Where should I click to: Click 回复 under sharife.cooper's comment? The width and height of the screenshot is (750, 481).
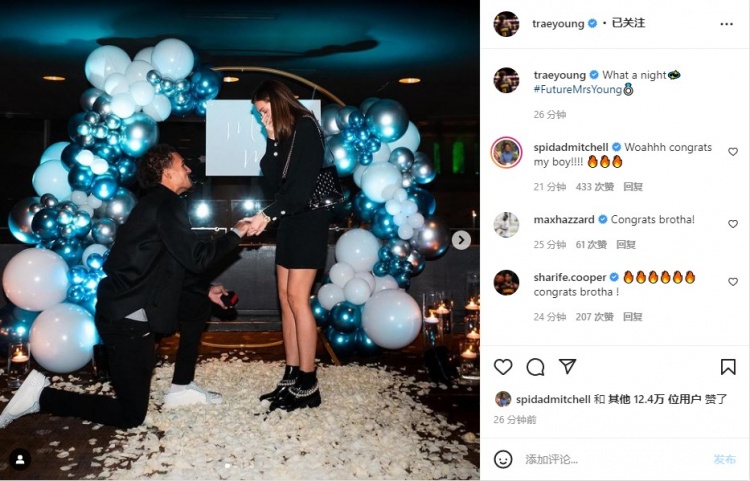[632, 317]
